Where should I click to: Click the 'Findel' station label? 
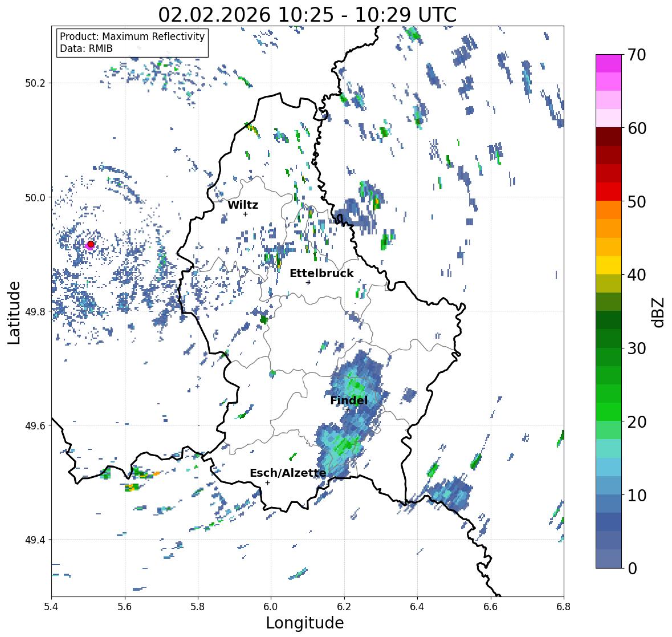[x=349, y=400]
